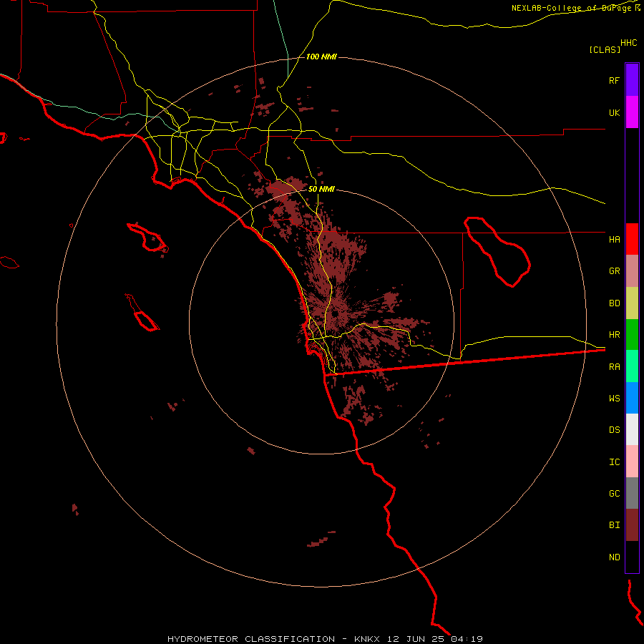Click the radar site center point

click(335, 314)
